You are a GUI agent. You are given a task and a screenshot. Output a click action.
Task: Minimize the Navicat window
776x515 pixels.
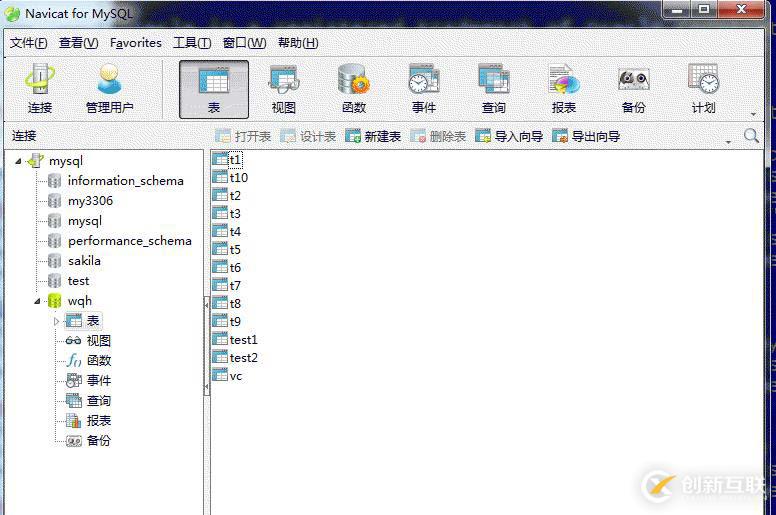click(x=677, y=9)
